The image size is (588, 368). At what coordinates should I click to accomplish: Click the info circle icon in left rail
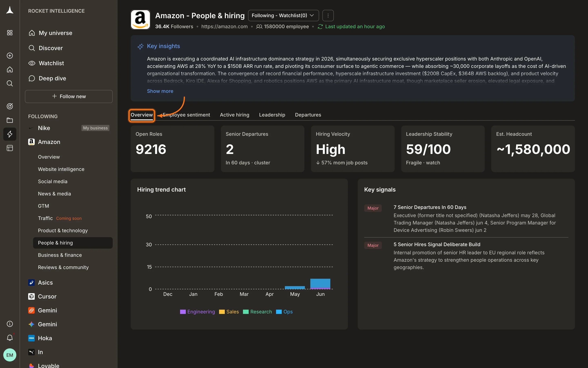coord(10,324)
